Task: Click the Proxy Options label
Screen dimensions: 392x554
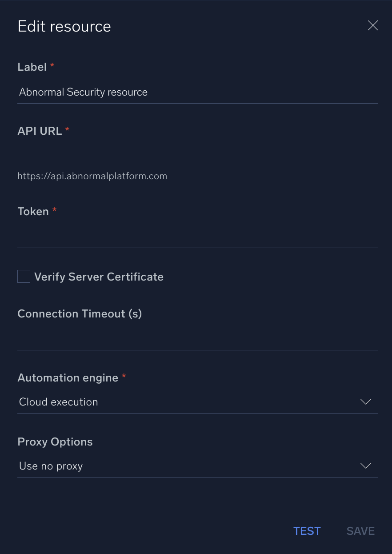Action: coord(55,442)
